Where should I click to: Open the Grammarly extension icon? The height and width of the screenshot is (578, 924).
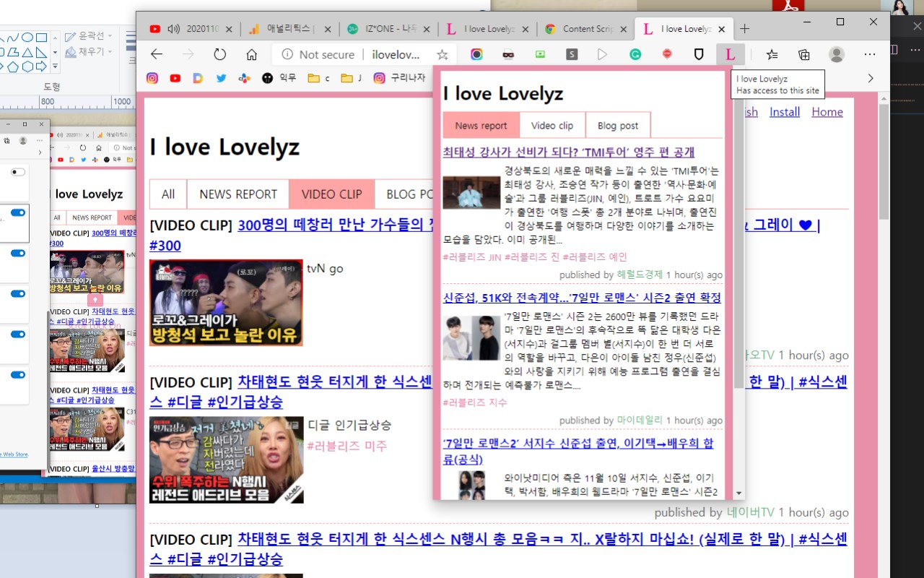[x=635, y=54]
